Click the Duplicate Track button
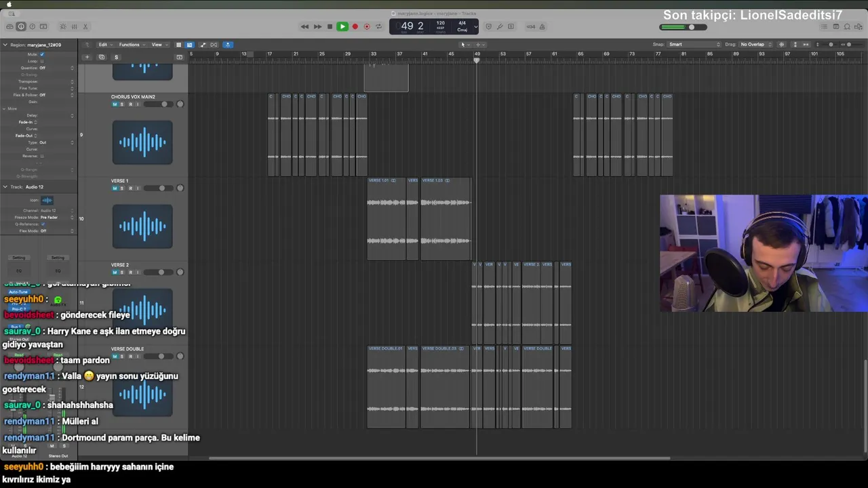This screenshot has height=488, width=868. pos(102,57)
